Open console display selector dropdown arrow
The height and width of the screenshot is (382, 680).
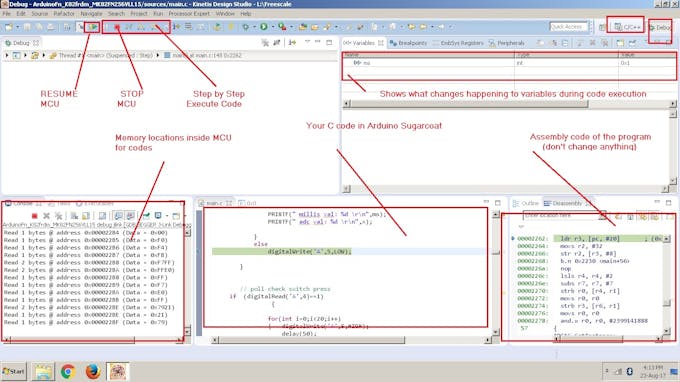167,215
